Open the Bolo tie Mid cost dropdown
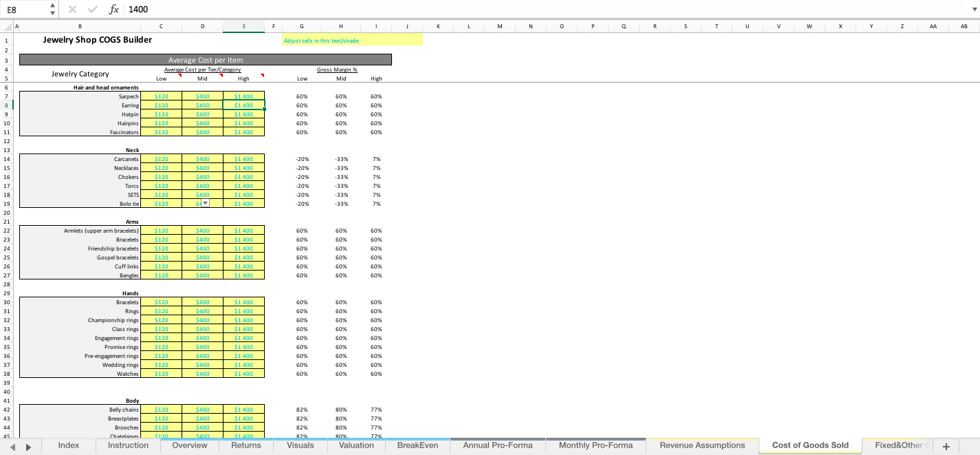The height and width of the screenshot is (455, 980). 205,204
